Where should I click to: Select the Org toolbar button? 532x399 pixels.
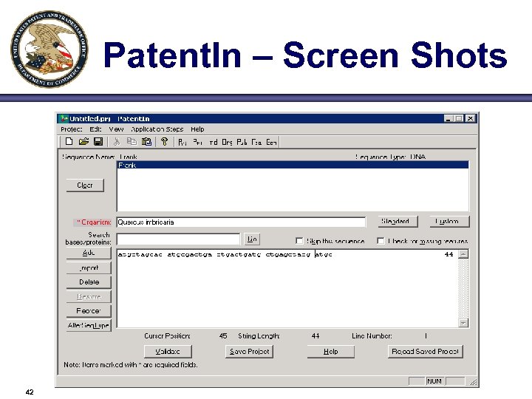[227, 142]
